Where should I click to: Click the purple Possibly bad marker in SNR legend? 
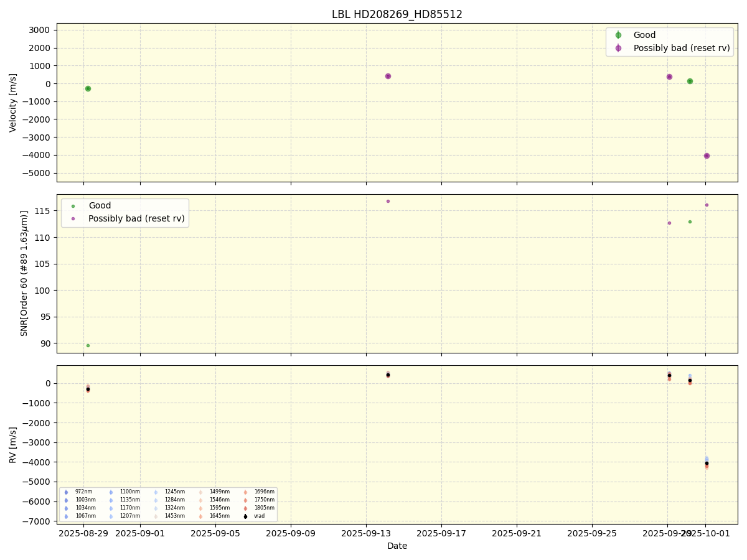(73, 218)
